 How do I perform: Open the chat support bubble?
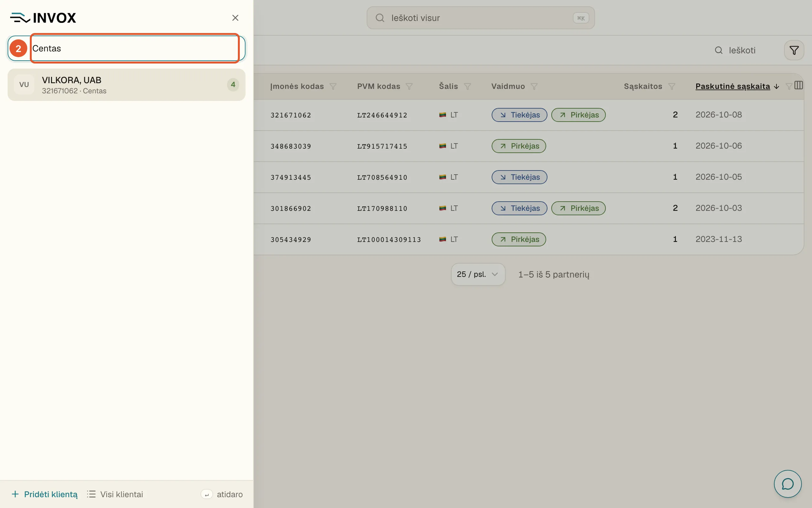click(788, 484)
